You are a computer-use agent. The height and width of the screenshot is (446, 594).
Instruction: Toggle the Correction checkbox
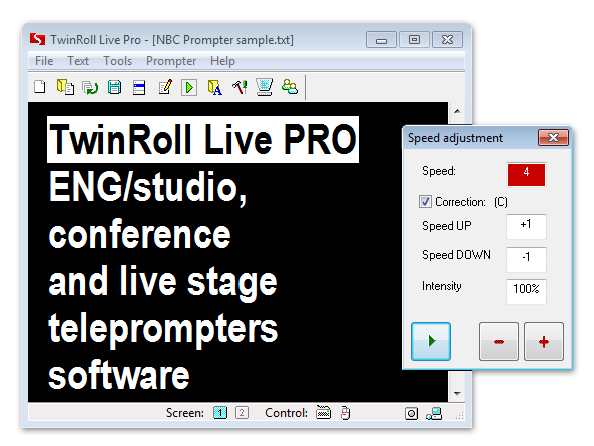(x=425, y=201)
